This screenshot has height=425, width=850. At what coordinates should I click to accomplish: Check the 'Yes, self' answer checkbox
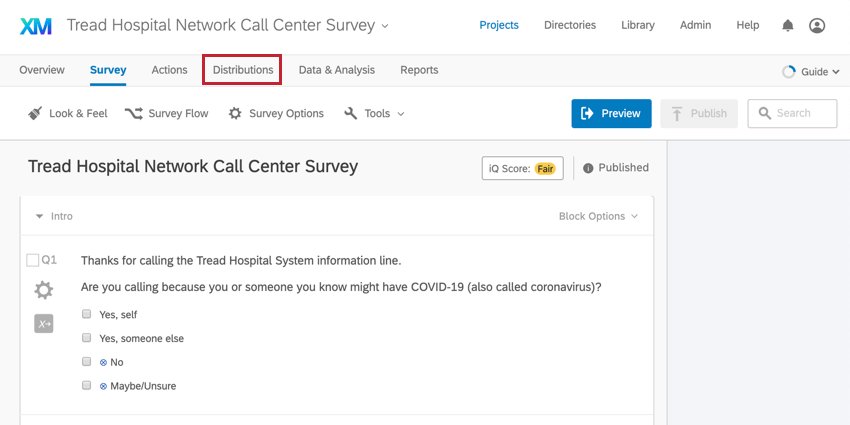[87, 314]
